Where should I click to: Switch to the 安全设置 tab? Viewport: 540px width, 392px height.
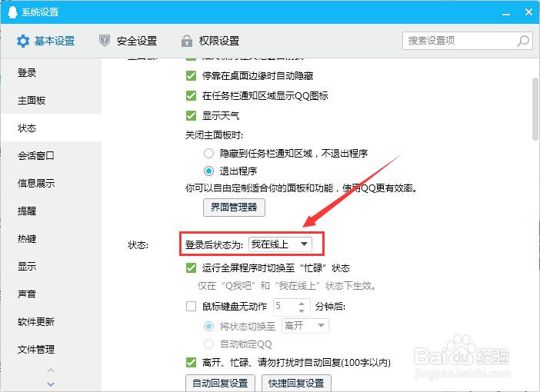[128, 41]
